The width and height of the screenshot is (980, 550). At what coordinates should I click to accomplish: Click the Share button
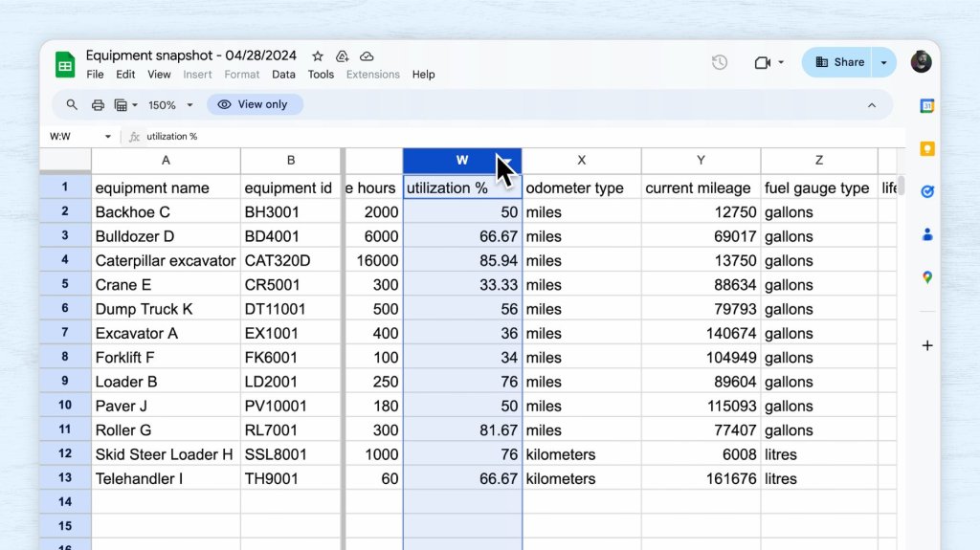click(839, 62)
